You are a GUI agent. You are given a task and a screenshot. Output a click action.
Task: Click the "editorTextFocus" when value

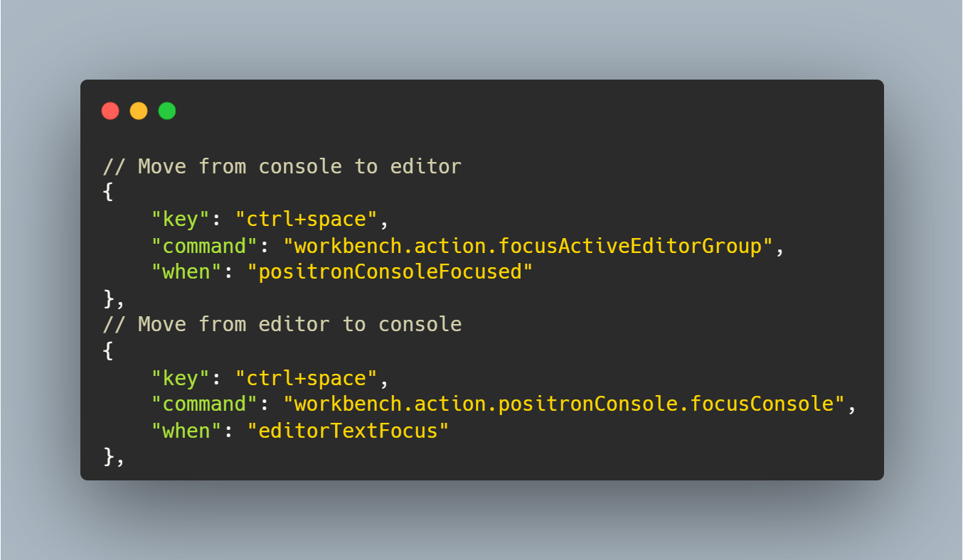pos(348,430)
